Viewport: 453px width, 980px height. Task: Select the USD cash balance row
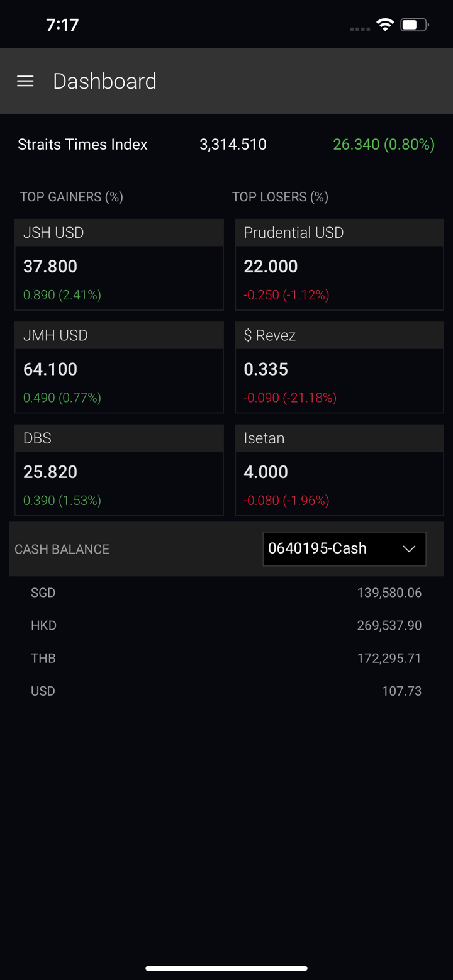(x=226, y=691)
